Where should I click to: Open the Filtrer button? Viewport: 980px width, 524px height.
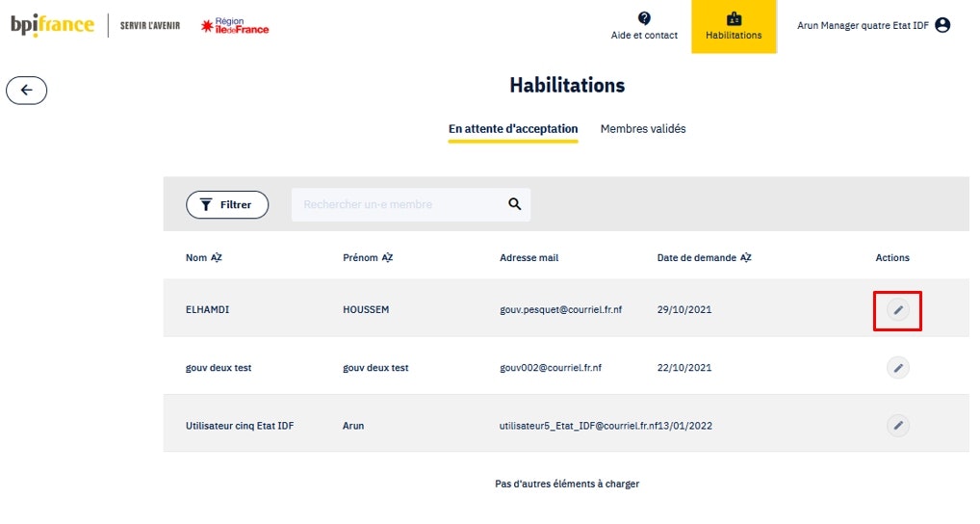[x=227, y=204]
